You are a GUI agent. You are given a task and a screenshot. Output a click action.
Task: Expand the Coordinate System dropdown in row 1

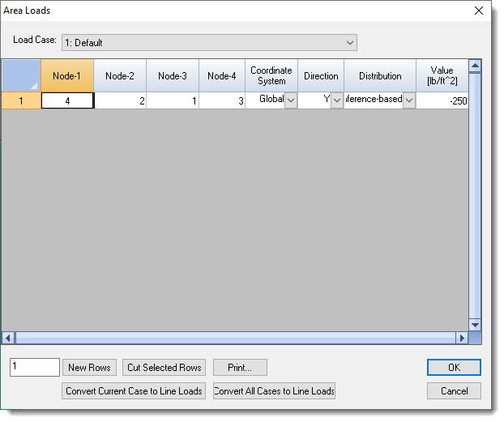(x=290, y=100)
